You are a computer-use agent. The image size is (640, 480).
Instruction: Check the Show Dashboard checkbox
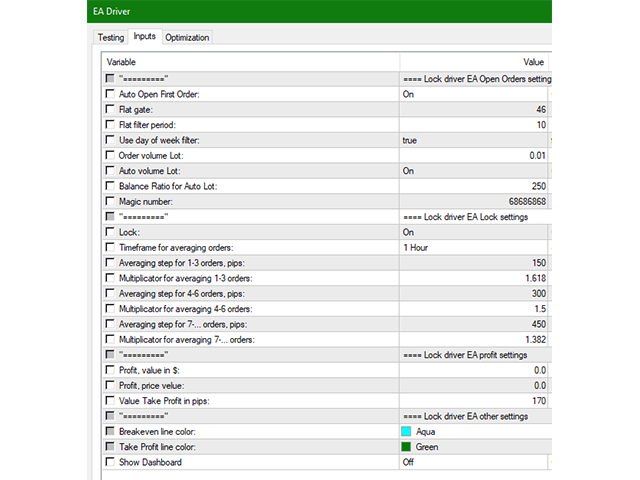click(x=110, y=462)
